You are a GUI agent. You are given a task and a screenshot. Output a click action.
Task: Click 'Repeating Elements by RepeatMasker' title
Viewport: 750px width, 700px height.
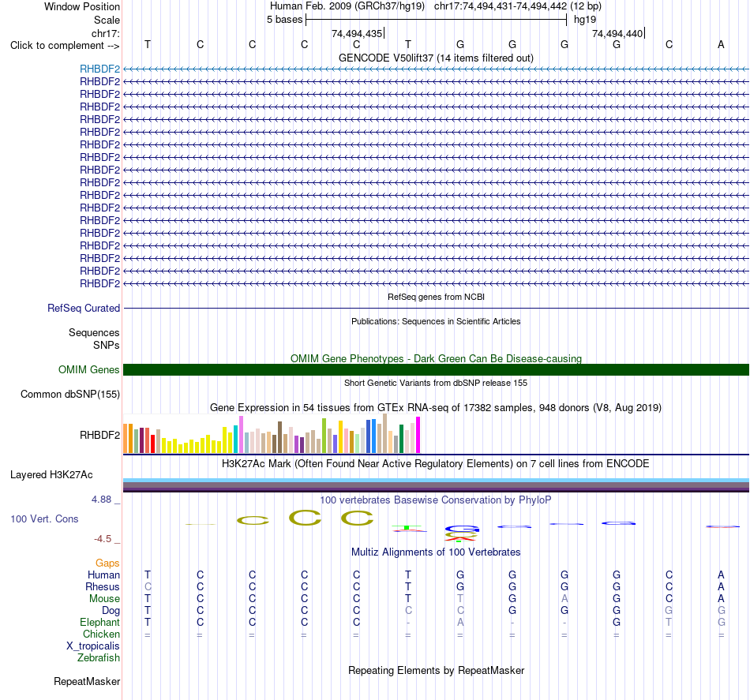click(x=436, y=670)
